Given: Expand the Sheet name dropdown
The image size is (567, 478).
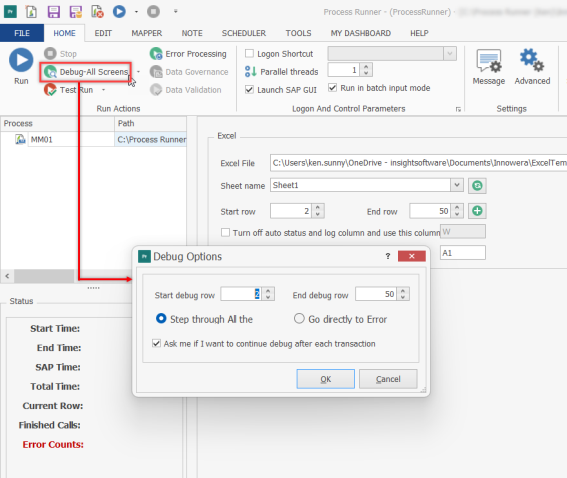Looking at the screenshot, I should click(457, 185).
